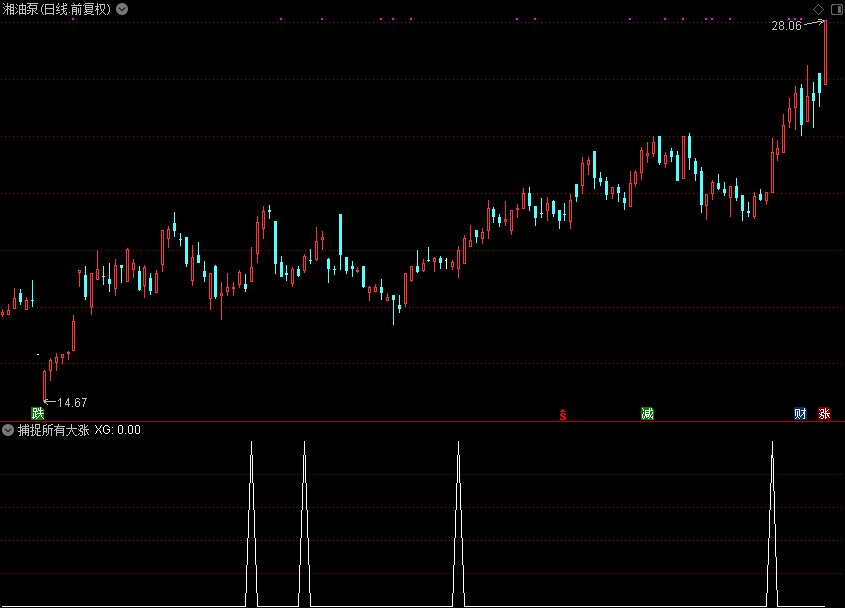The width and height of the screenshot is (845, 608).
Task: Expand the 捕捉所有大涨 indicator menu arrow
Action: point(8,430)
